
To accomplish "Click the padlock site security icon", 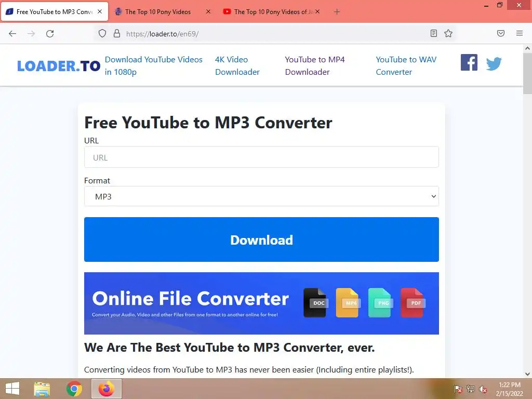I will (117, 33).
